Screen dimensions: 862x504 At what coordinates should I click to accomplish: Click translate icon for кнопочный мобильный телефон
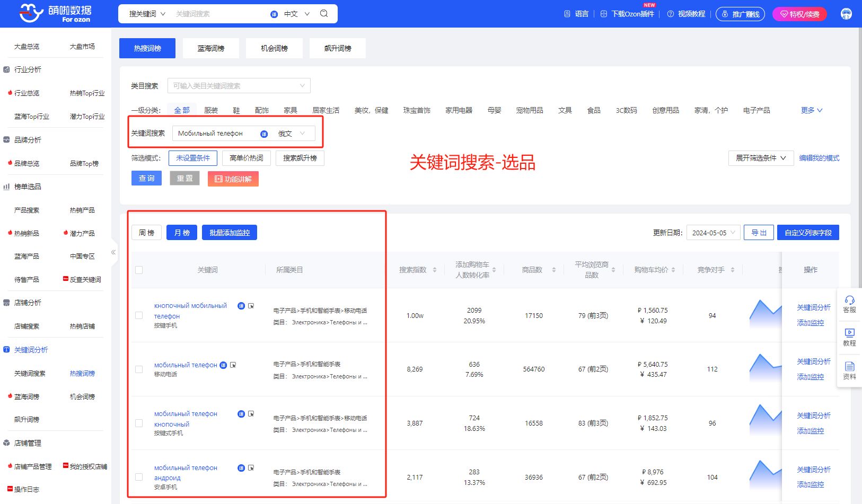point(241,306)
